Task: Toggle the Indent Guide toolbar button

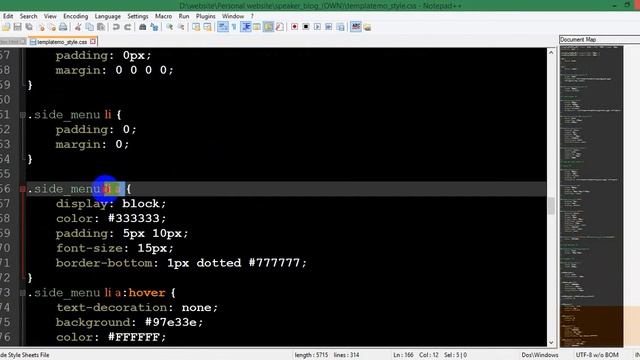Action: [x=246, y=27]
